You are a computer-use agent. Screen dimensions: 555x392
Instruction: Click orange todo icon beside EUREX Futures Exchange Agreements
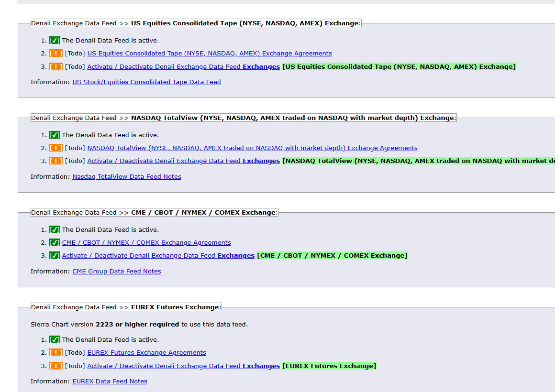pyautogui.click(x=56, y=353)
